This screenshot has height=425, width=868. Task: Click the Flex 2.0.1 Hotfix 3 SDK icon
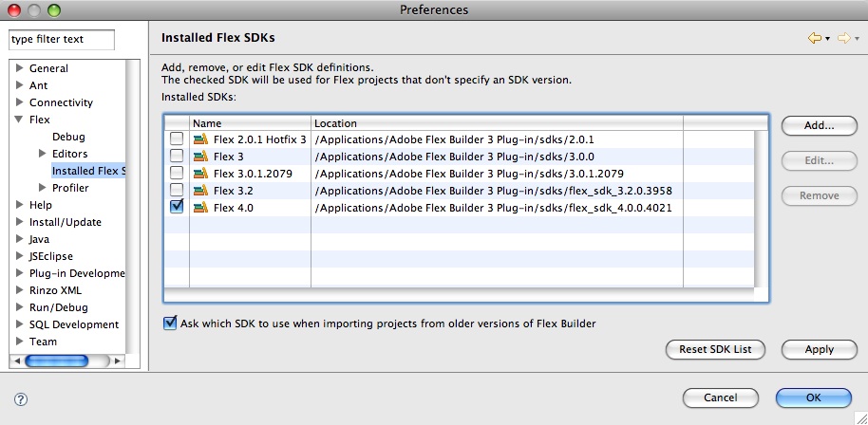click(201, 139)
